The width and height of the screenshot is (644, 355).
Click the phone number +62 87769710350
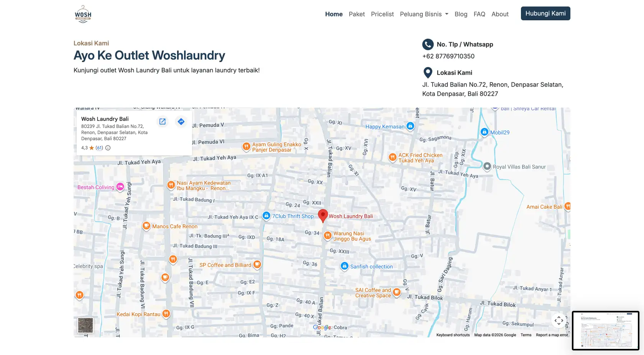tap(449, 56)
